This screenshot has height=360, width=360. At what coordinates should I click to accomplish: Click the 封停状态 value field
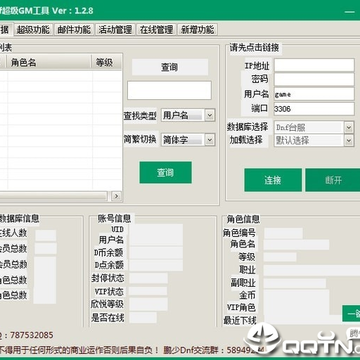[x=148, y=278]
